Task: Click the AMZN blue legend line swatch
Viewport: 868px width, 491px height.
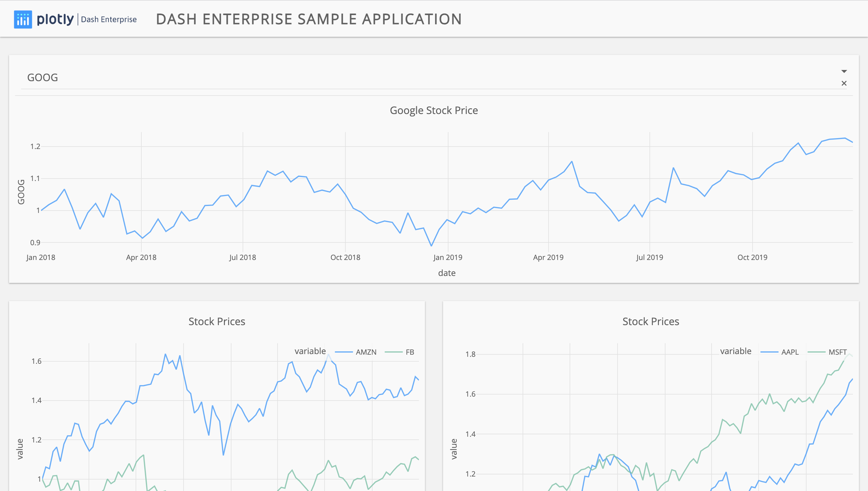Action: coord(344,352)
